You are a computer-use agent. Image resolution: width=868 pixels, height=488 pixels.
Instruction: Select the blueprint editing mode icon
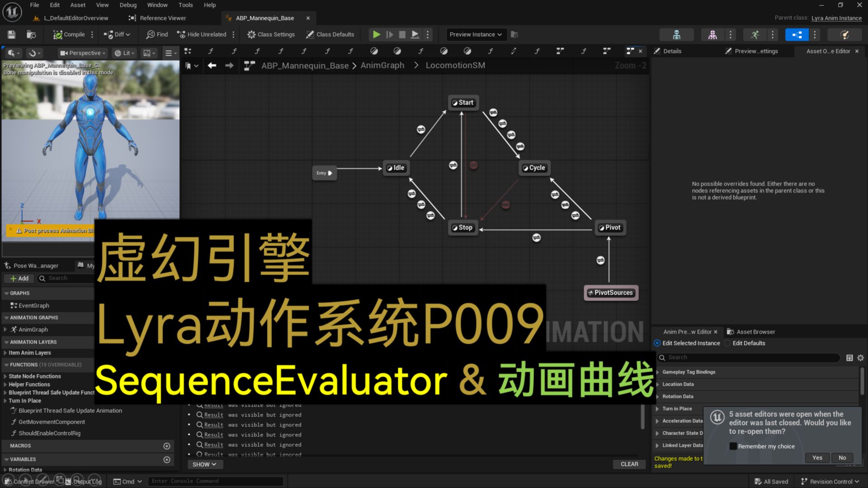click(x=797, y=34)
